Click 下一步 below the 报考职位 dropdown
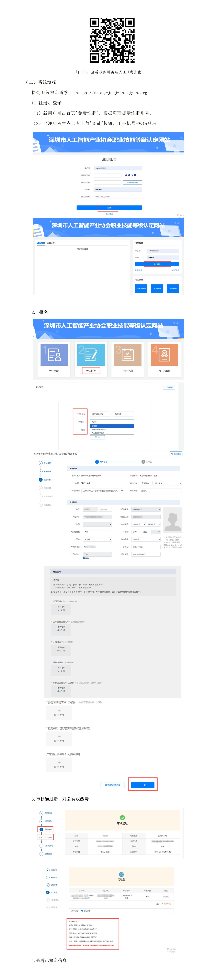The width and height of the screenshot is (217, 980). (98, 437)
